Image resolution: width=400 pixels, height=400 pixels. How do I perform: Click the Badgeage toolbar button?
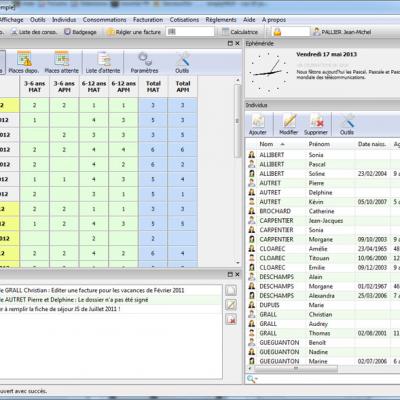(x=80, y=32)
